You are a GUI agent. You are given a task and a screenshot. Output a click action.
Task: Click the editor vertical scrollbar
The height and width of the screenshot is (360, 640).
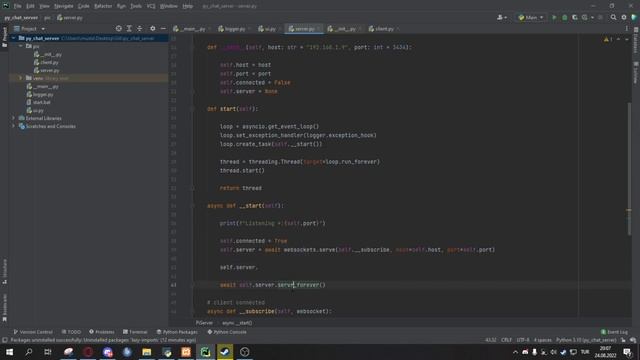pyautogui.click(x=629, y=169)
